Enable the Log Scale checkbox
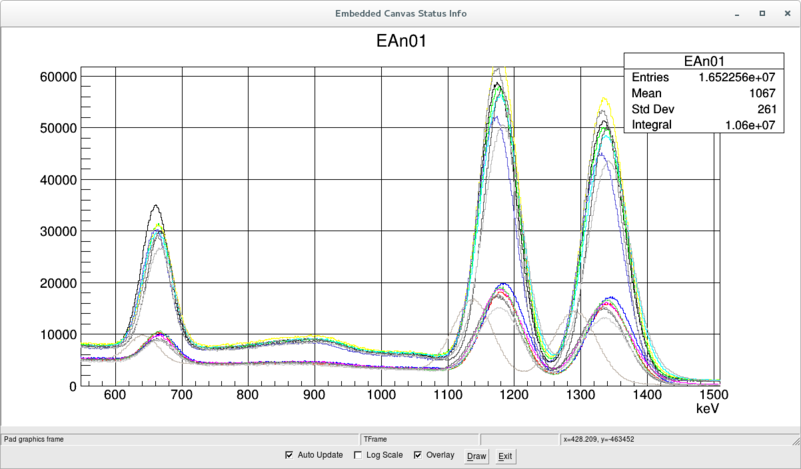The width and height of the screenshot is (801, 469). point(359,456)
